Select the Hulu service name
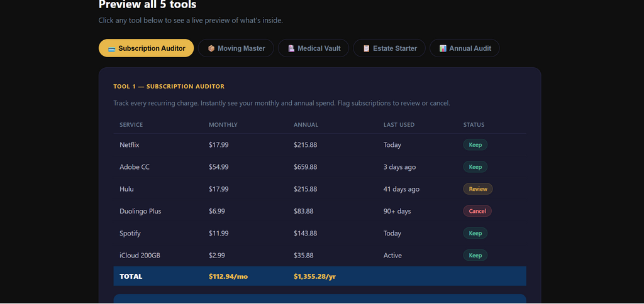 tap(126, 189)
